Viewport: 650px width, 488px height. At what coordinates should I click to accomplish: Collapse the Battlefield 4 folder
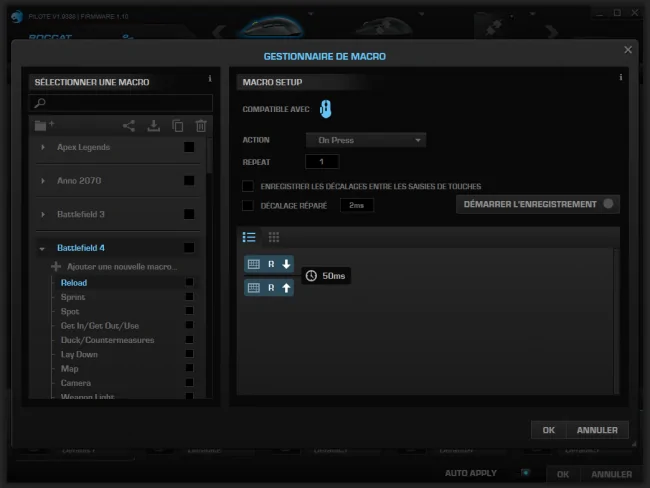click(42, 248)
